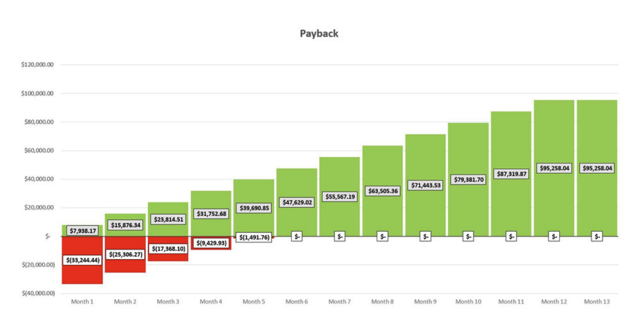
Task: Click the $47,629.02 data label
Action: [297, 203]
